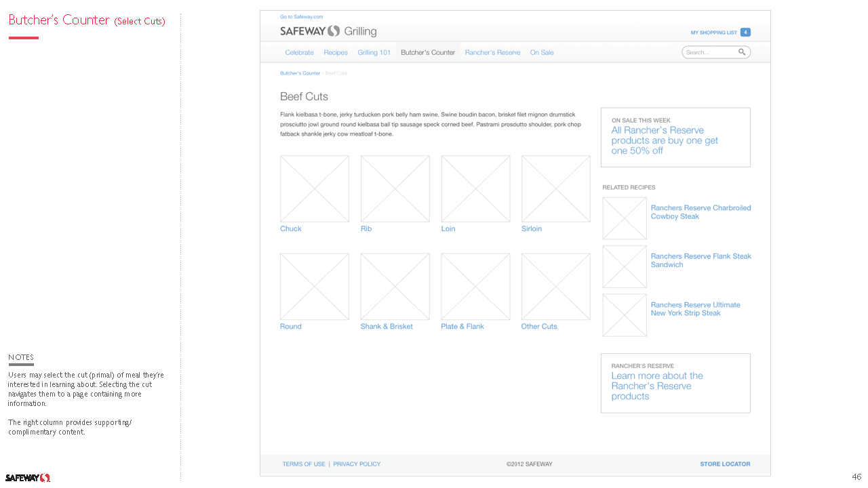Click the Butcher's Counter breadcrumb
Viewport: 868px width, 488px height.
(300, 73)
